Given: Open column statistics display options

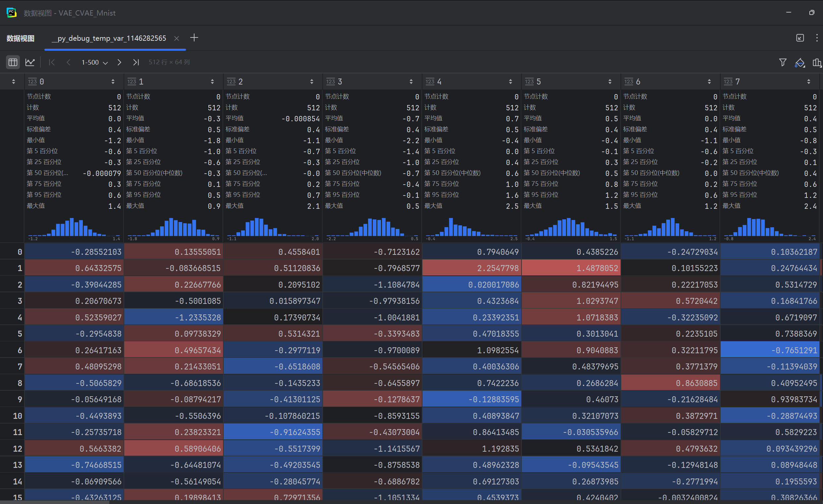Looking at the screenshot, I should 817,62.
